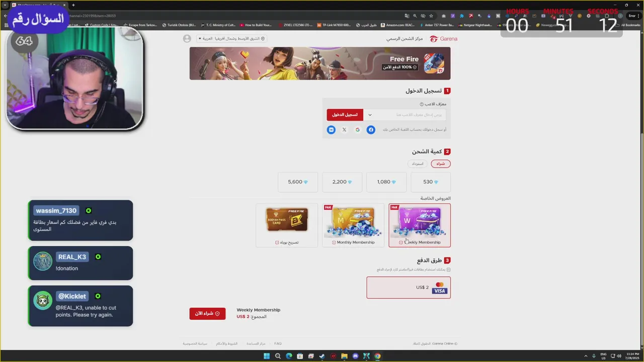The height and width of the screenshot is (362, 644).
Task: Bookmark this page with the star icon
Action: pyautogui.click(x=431, y=16)
